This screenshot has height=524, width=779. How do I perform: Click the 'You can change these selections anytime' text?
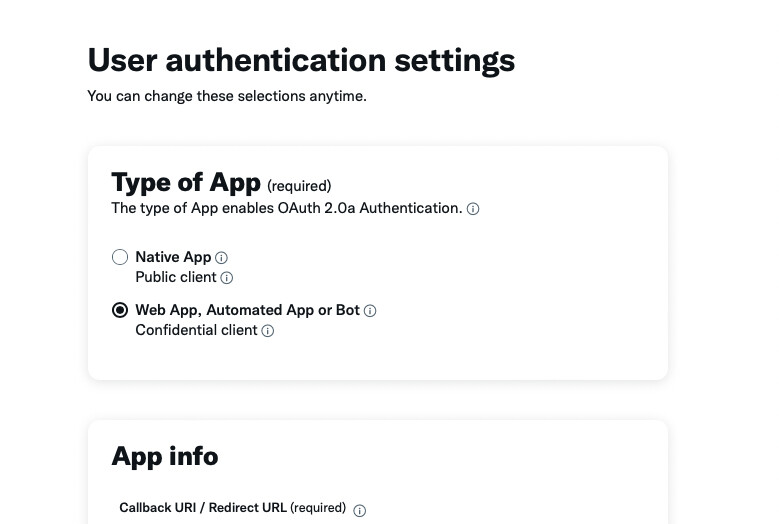click(x=227, y=96)
